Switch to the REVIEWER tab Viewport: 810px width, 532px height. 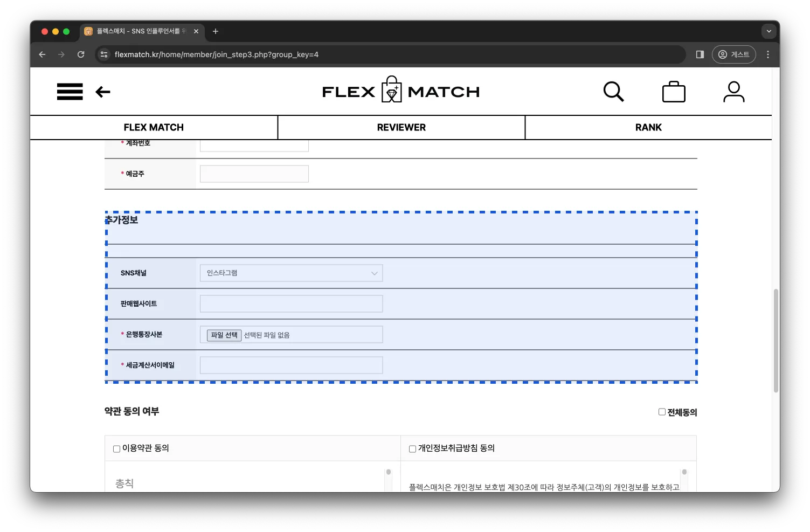point(401,127)
